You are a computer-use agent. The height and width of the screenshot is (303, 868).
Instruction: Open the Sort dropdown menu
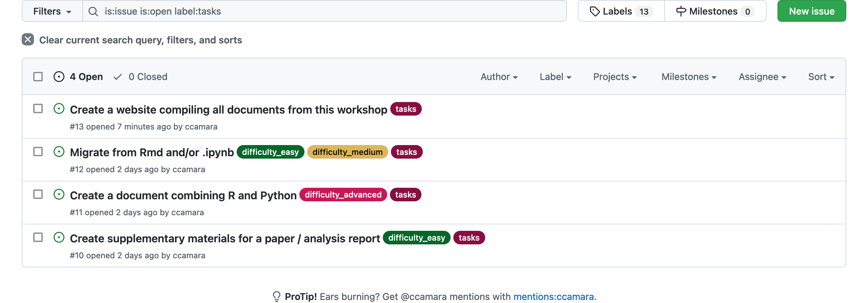coord(821,77)
